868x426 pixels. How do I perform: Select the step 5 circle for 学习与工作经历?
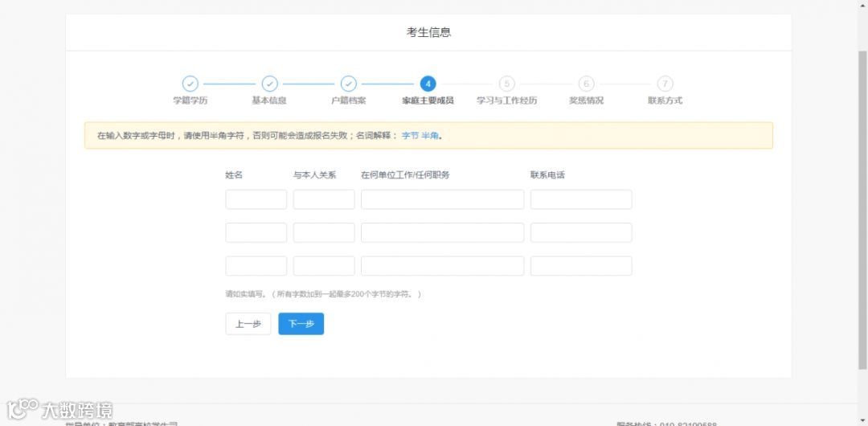(506, 84)
